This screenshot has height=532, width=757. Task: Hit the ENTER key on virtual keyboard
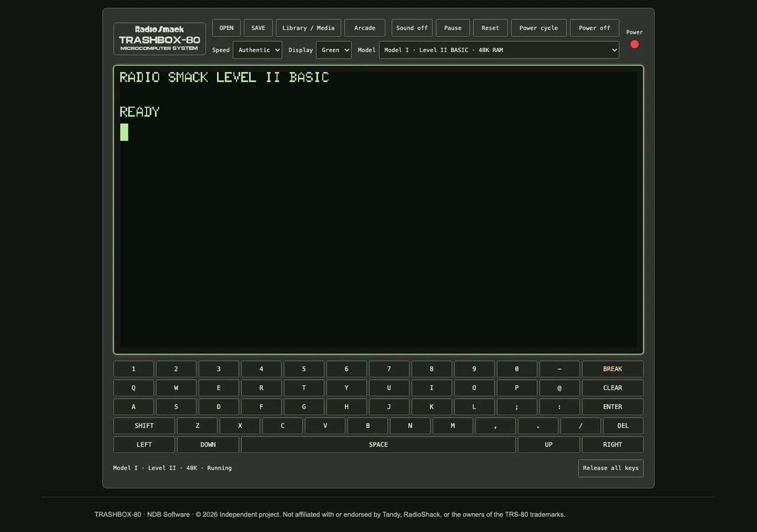(613, 407)
